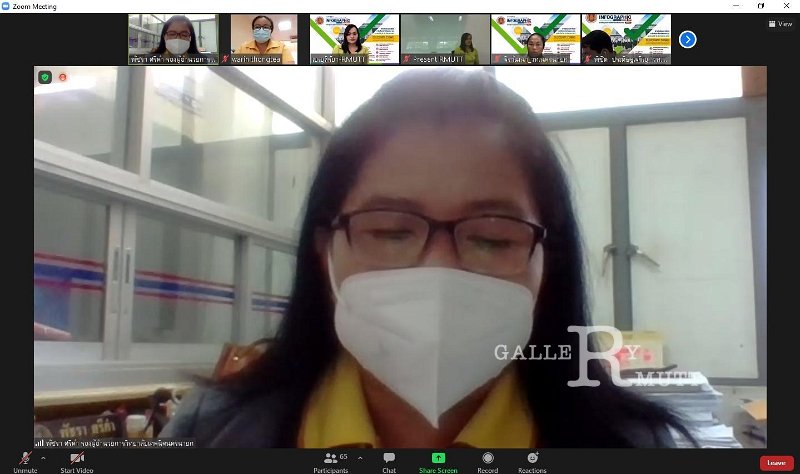This screenshot has width=800, height=474.
Task: Click the Zoom Meeting app icon in title bar
Action: [x=6, y=6]
